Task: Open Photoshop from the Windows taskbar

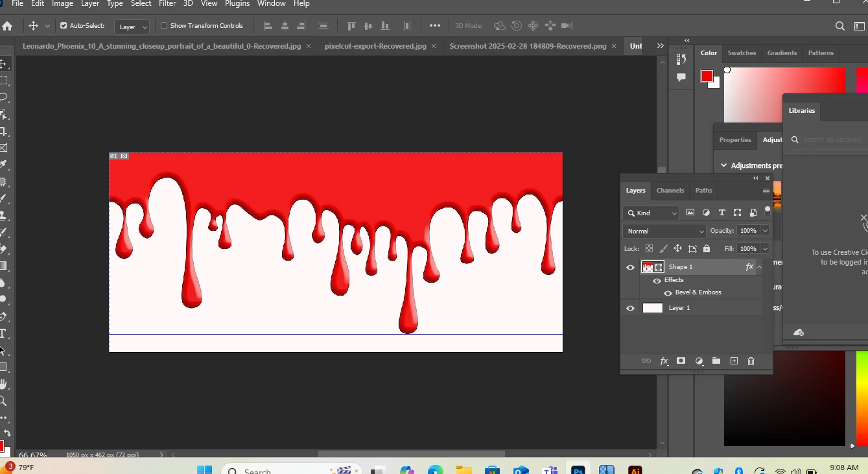Action: [x=578, y=469]
